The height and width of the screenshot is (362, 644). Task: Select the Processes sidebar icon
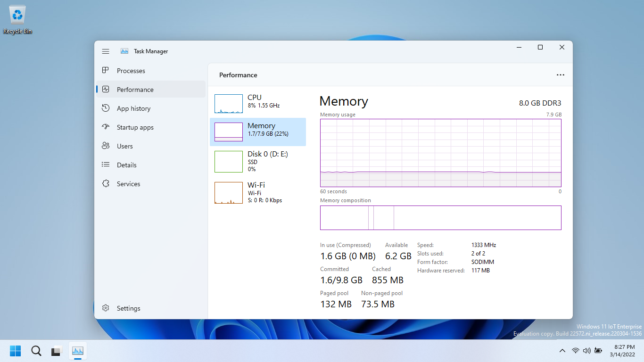click(x=106, y=70)
